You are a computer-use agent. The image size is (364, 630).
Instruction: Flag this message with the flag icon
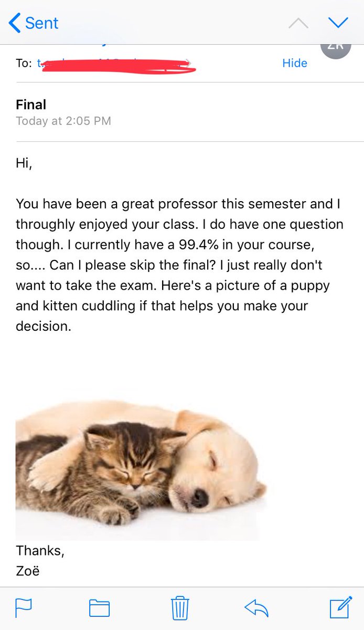(23, 608)
